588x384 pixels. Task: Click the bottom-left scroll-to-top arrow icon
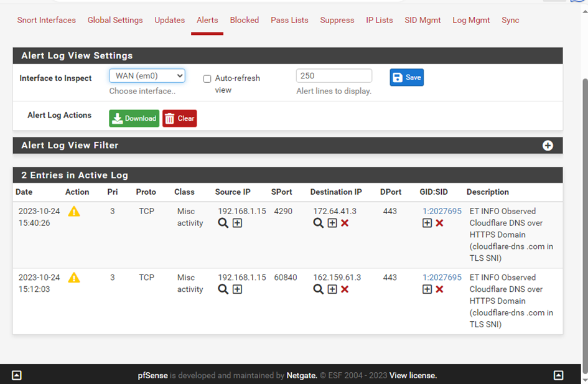click(17, 375)
